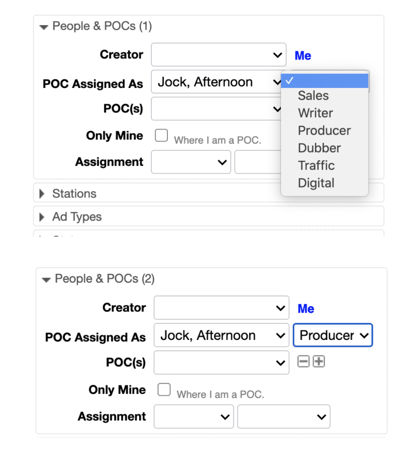Collapse the People & POCs (2) section
Screen dimensions: 420x469
[x=46, y=280]
